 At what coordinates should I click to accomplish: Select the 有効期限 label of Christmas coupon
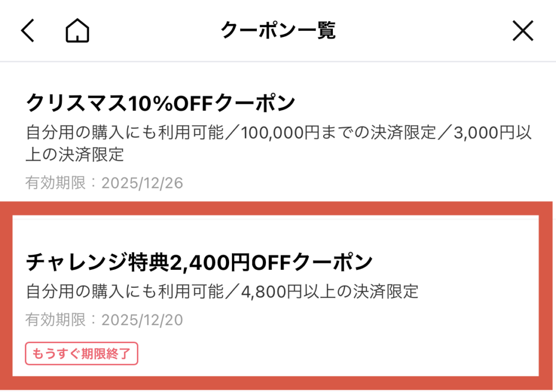click(x=55, y=183)
